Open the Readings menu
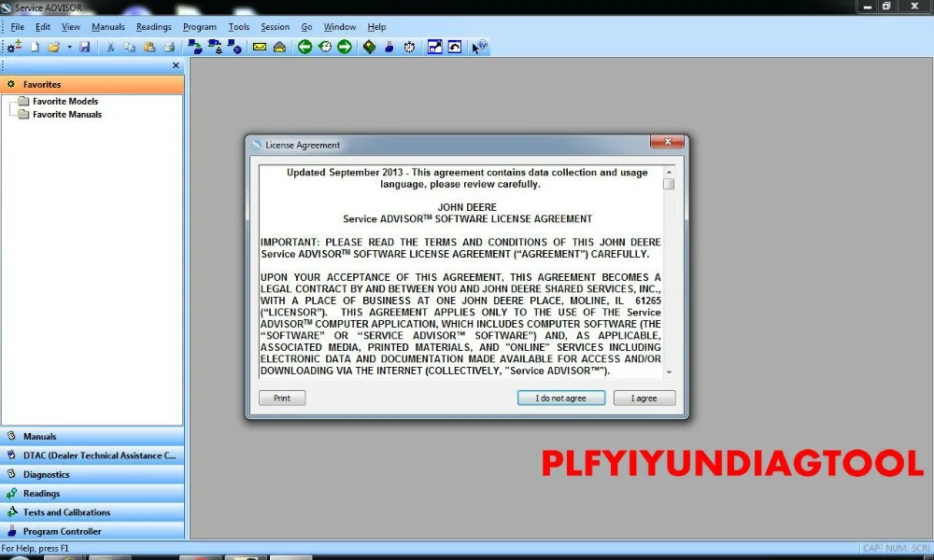Screen dimensions: 934x560 point(154,27)
